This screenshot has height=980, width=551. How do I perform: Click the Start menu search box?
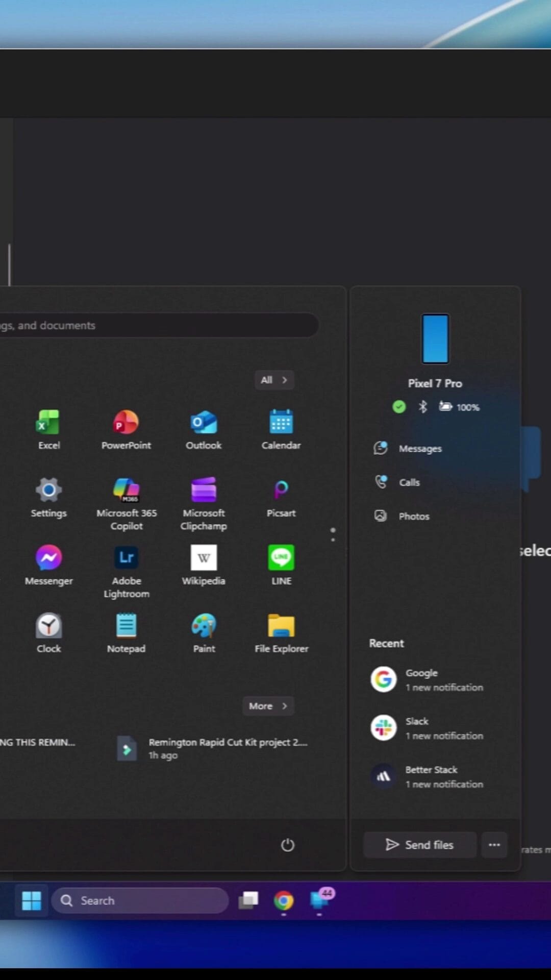pos(159,325)
